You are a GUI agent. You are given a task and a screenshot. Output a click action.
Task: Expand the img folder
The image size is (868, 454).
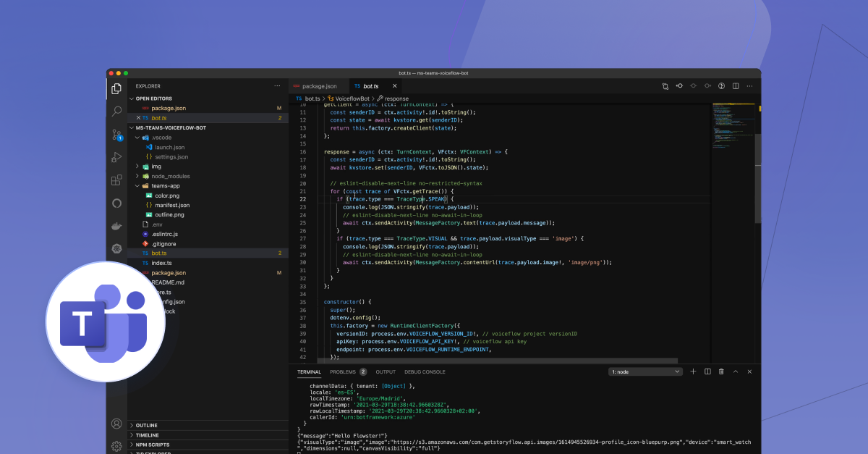137,166
